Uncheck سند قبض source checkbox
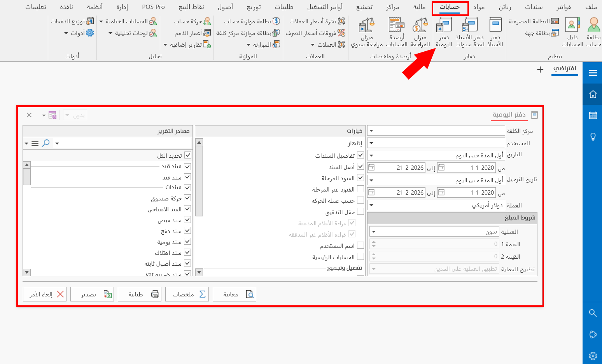 [x=187, y=220]
